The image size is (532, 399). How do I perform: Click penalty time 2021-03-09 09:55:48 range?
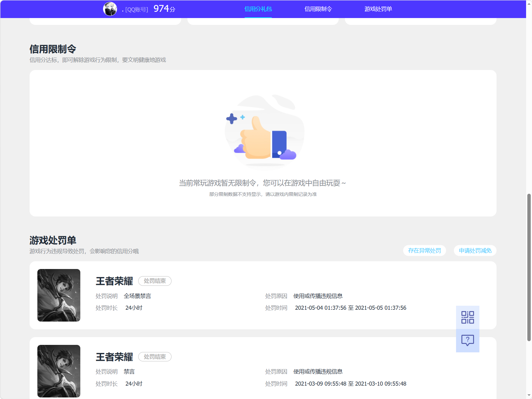[x=351, y=383]
